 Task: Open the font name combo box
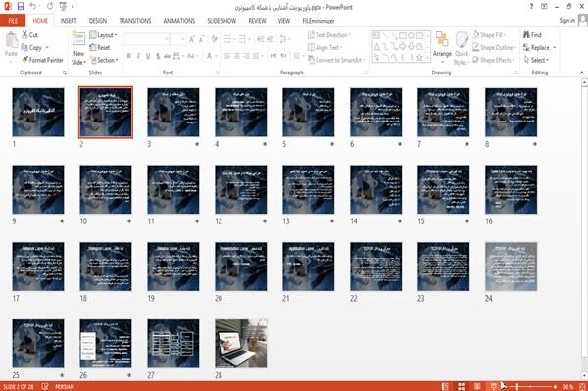pos(146,39)
